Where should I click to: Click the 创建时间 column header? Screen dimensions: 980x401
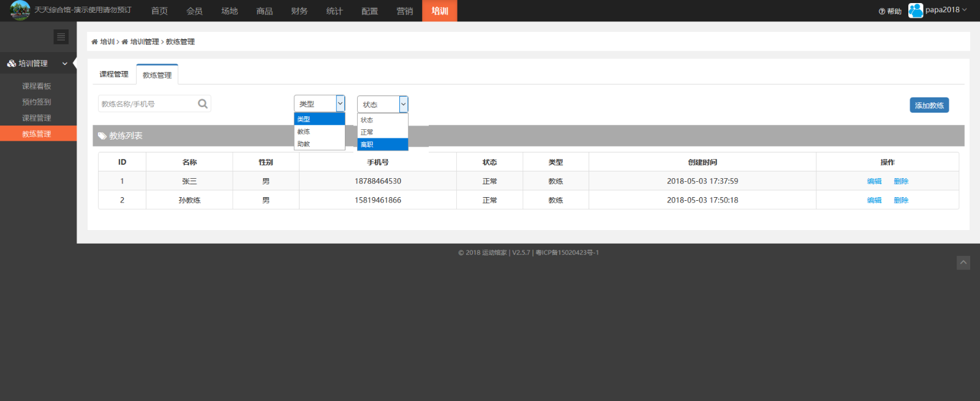(703, 162)
